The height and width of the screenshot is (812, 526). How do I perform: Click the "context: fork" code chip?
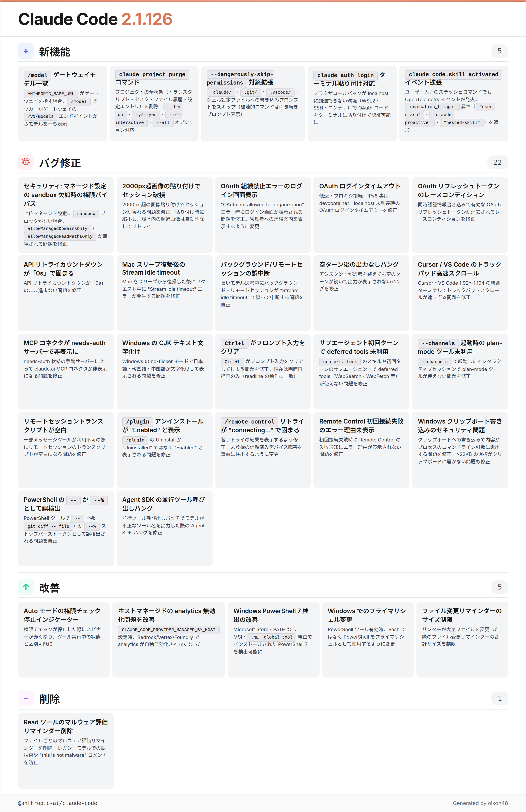[340, 362]
